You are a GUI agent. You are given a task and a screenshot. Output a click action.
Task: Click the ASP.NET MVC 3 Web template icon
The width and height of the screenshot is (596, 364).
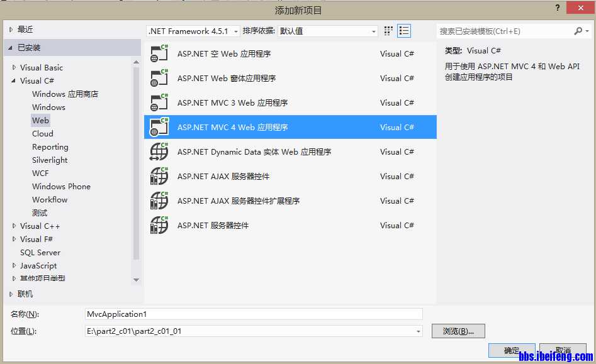coord(159,102)
